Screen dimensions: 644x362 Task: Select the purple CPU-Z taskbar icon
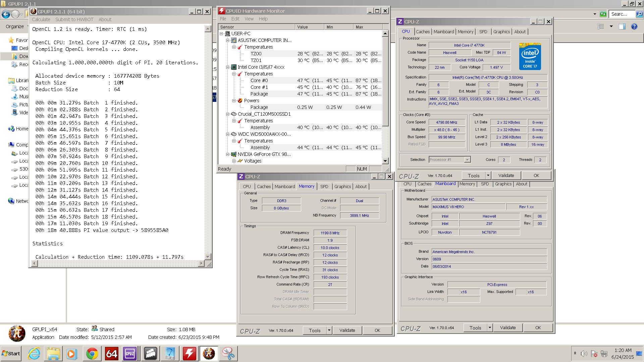[130, 354]
